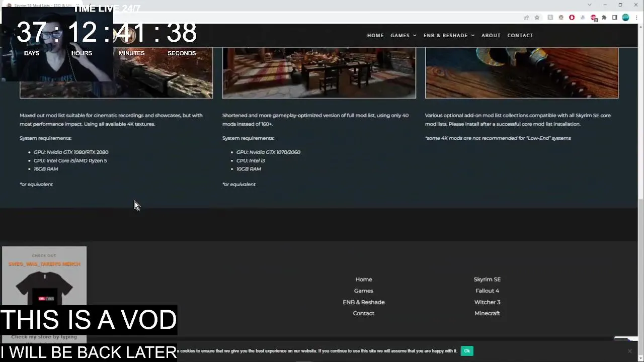
Task: Open the puzzle-piece Extensions menu
Action: [604, 18]
